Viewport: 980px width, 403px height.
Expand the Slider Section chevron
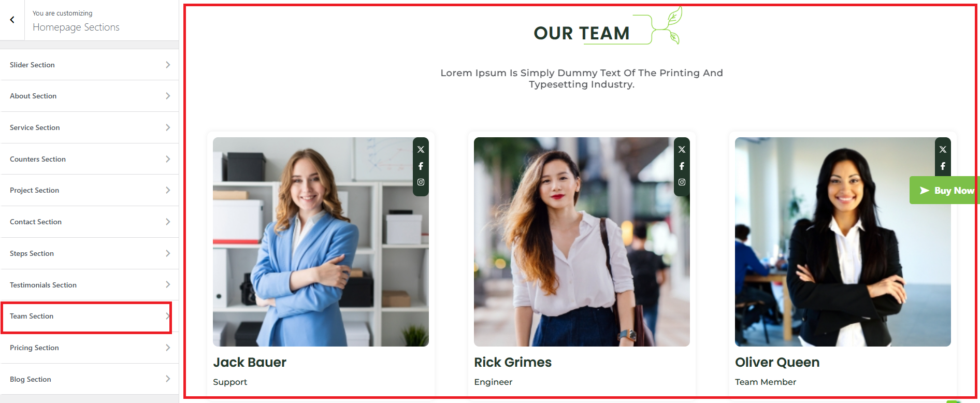point(168,65)
